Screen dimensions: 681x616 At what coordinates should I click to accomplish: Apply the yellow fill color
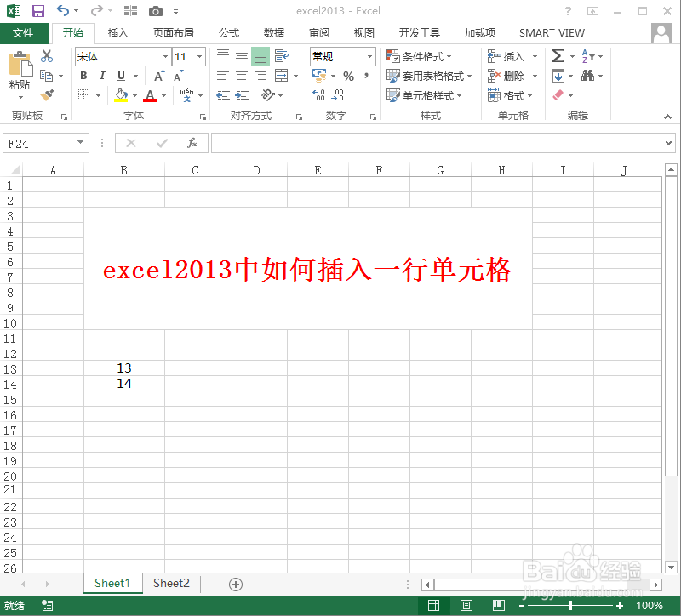coord(121,95)
